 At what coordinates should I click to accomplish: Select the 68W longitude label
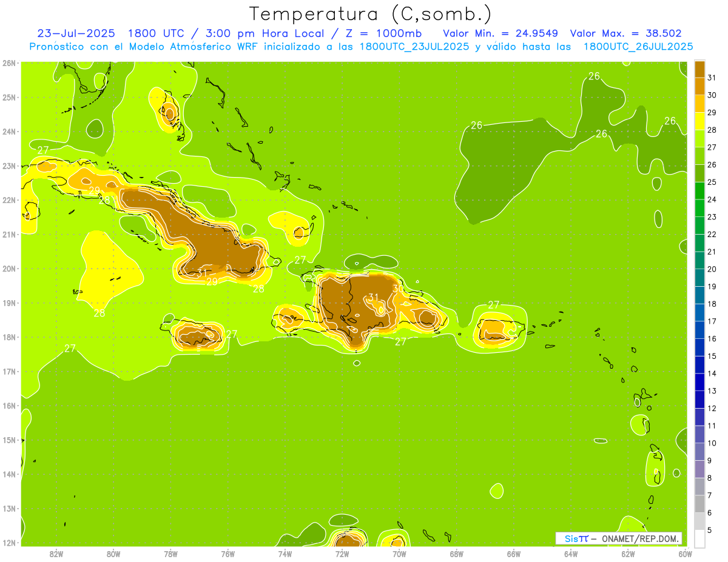pyautogui.click(x=457, y=554)
